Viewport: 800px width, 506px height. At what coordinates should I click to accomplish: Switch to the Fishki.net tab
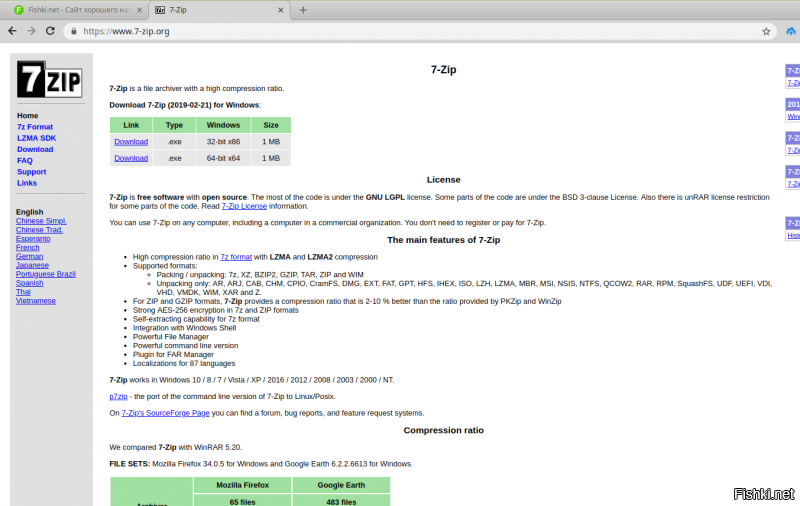point(70,10)
